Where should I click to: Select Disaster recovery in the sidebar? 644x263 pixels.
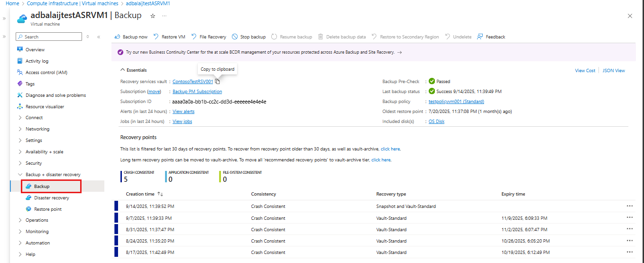(x=51, y=198)
